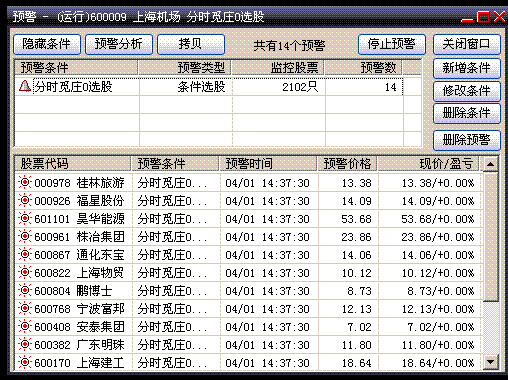Close the window via 关闭窗口 button
The width and height of the screenshot is (508, 380).
click(x=467, y=44)
